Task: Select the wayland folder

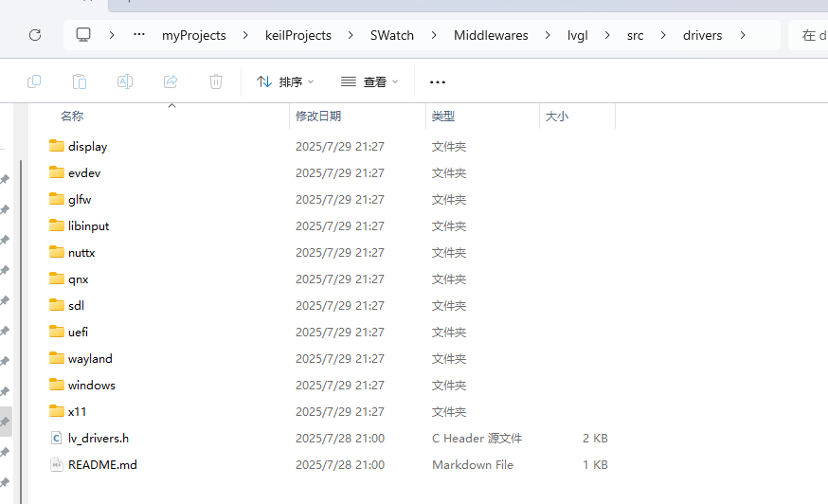Action: (x=90, y=359)
